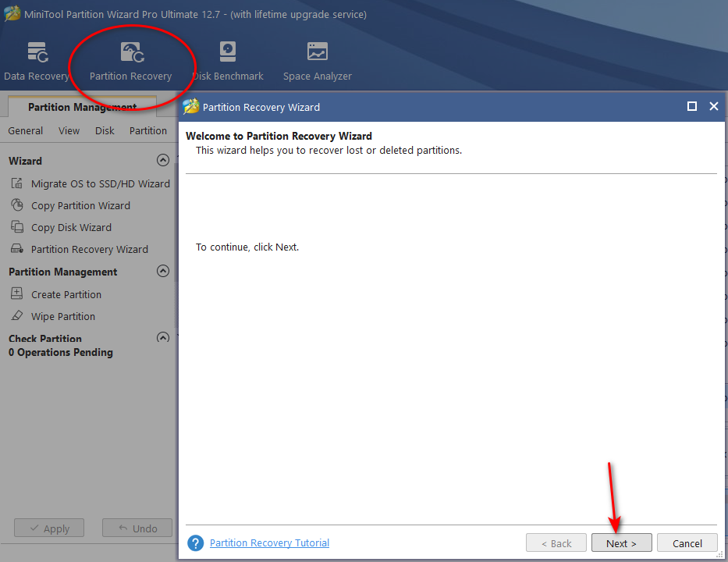Select Copy Disk Wizard entry
This screenshot has width=728, height=562.
coord(72,228)
